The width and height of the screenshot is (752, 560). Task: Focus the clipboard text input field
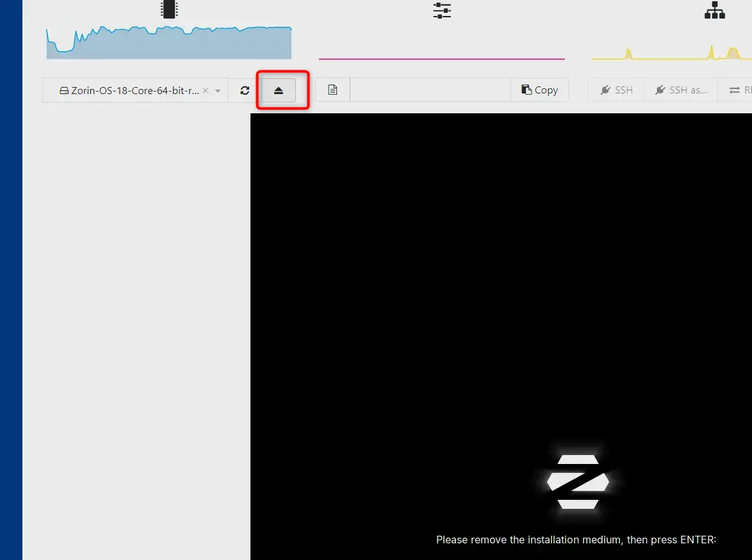[430, 90]
